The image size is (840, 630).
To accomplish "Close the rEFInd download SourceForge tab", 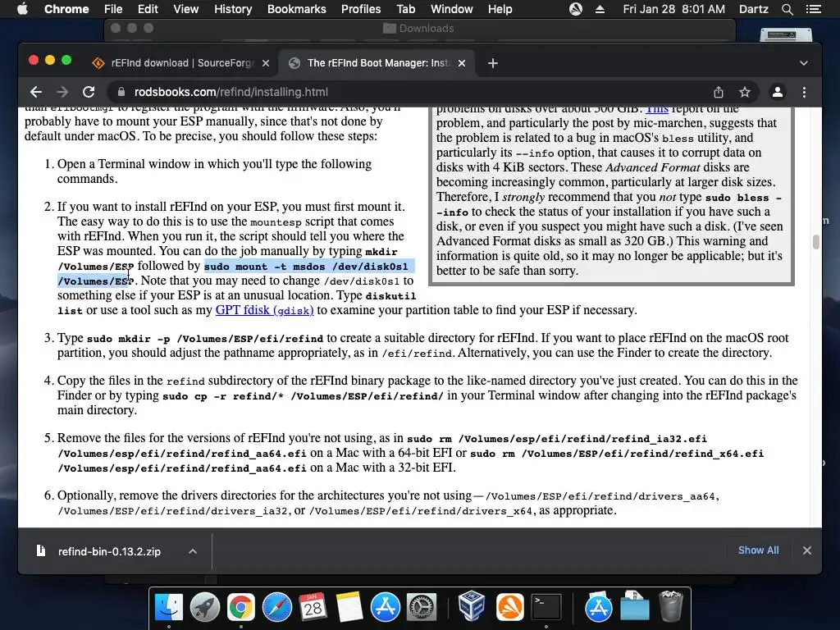I will (266, 63).
